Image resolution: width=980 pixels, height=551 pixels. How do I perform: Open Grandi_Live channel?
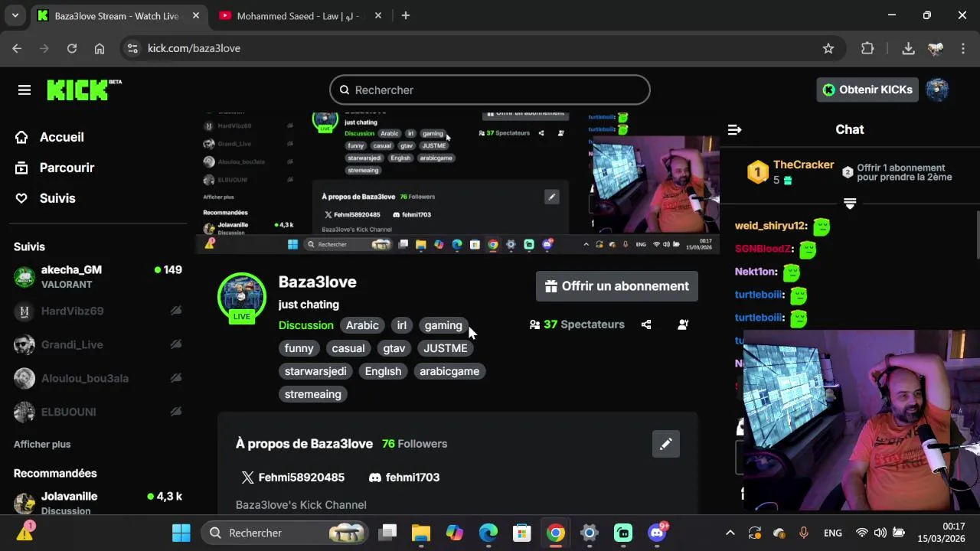tap(98, 344)
